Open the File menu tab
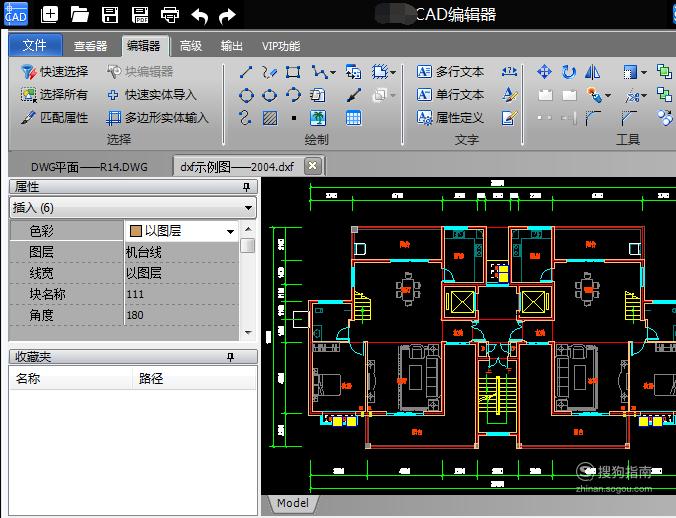 [x=35, y=45]
